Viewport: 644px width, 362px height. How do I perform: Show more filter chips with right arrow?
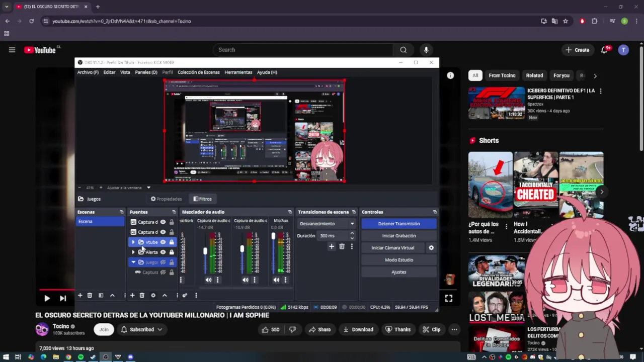(595, 76)
